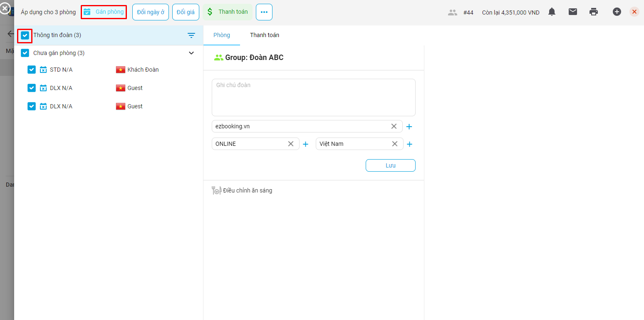Image resolution: width=644 pixels, height=320 pixels.
Task: Click the printer icon
Action: [594, 12]
